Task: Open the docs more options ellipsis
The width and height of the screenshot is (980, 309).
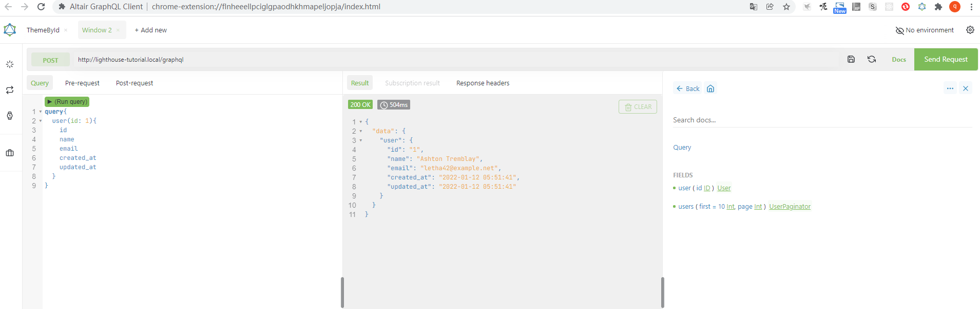Action: click(950, 88)
